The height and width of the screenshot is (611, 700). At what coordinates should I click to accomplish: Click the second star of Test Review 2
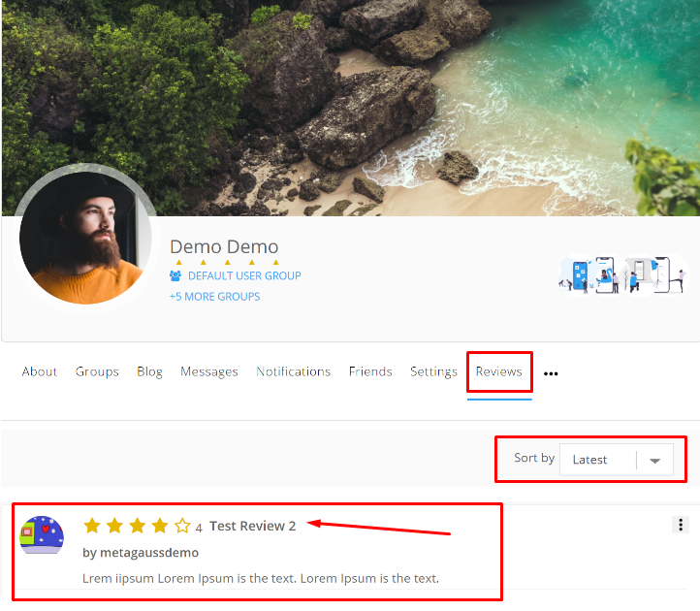tap(114, 526)
